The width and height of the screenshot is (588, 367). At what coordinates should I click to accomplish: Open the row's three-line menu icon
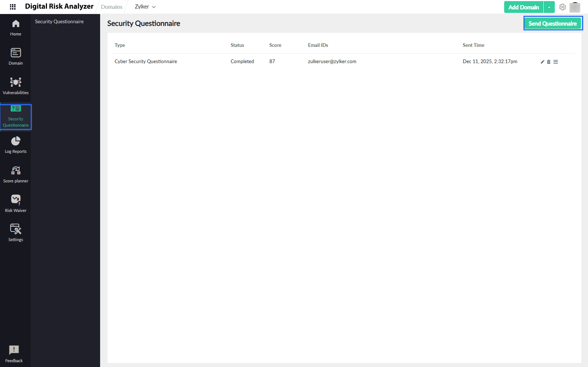[x=556, y=62]
